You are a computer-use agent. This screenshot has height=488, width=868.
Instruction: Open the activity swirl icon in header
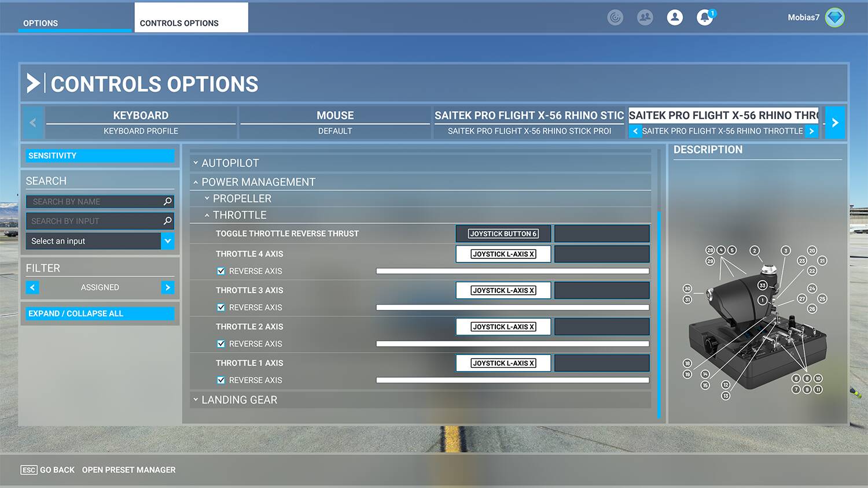[x=615, y=18]
